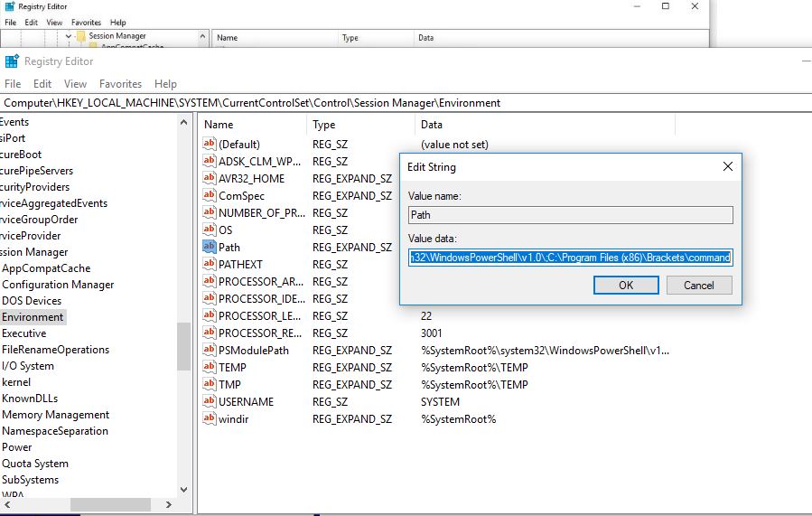Image resolution: width=812 pixels, height=516 pixels.
Task: Click the PSModulePath value icon
Action: point(210,349)
